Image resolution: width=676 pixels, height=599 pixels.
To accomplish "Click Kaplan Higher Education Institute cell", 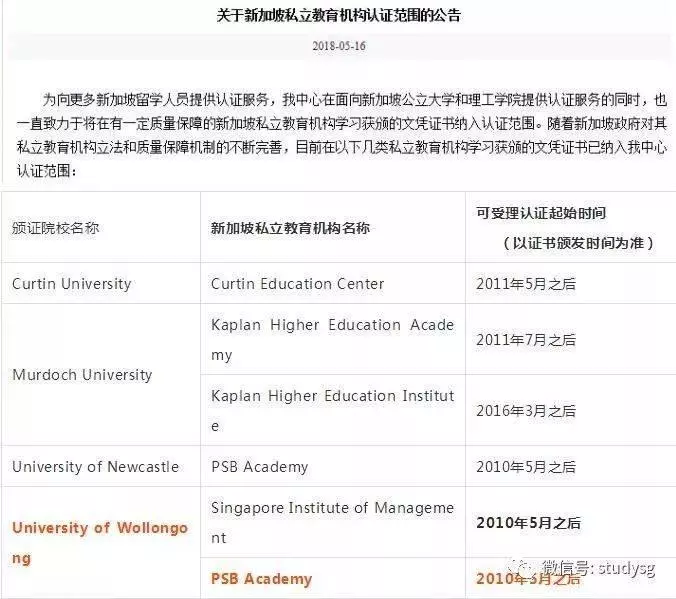I will pyautogui.click(x=332, y=411).
